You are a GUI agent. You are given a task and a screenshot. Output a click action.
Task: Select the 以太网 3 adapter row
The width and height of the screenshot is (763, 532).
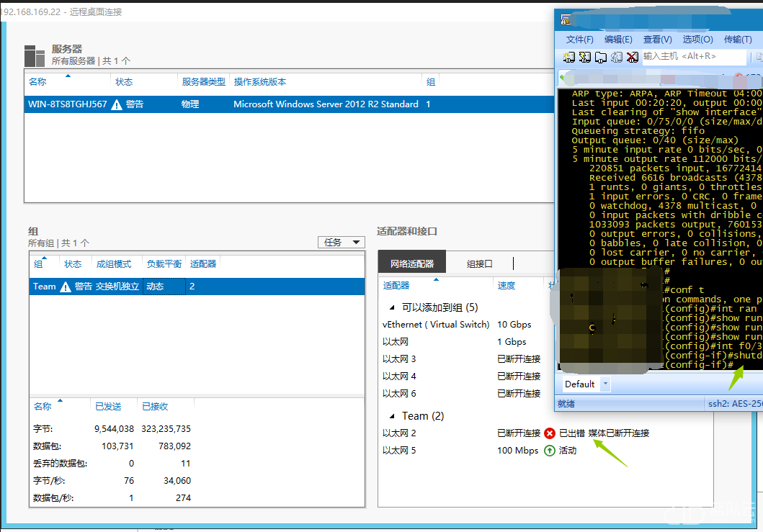399,359
